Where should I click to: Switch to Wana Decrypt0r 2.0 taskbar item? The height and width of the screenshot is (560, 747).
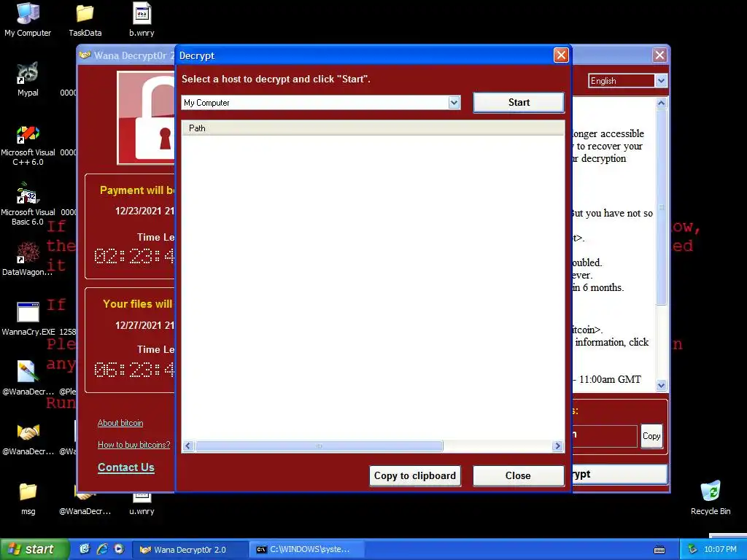pos(190,550)
